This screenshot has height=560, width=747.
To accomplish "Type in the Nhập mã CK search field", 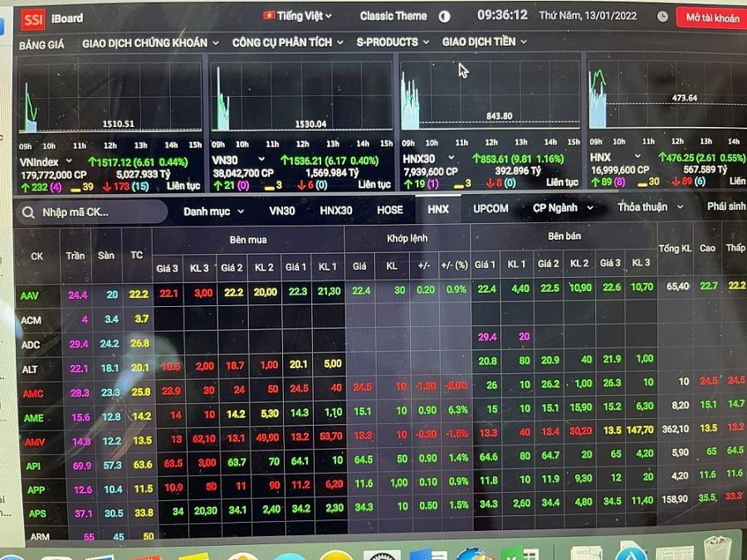I will click(100, 212).
